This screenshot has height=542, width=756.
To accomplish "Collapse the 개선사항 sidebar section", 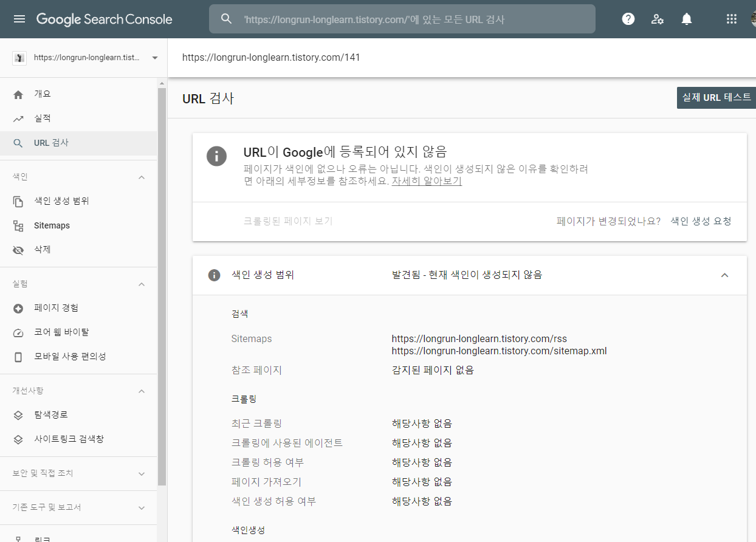I will tap(142, 391).
